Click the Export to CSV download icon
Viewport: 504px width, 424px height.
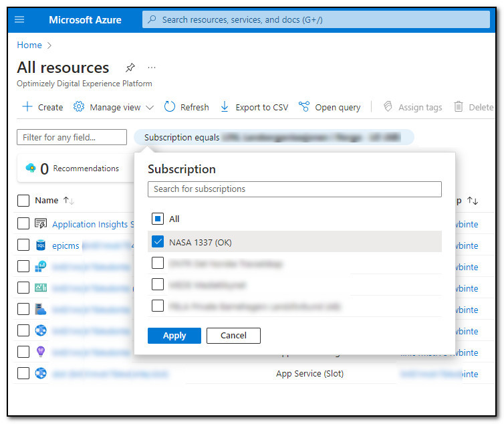pos(225,106)
